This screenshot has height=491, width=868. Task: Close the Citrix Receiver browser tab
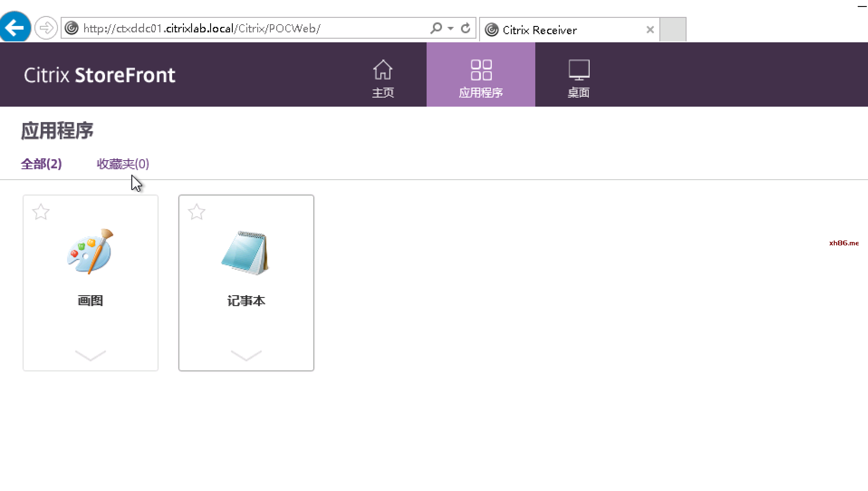(x=650, y=30)
